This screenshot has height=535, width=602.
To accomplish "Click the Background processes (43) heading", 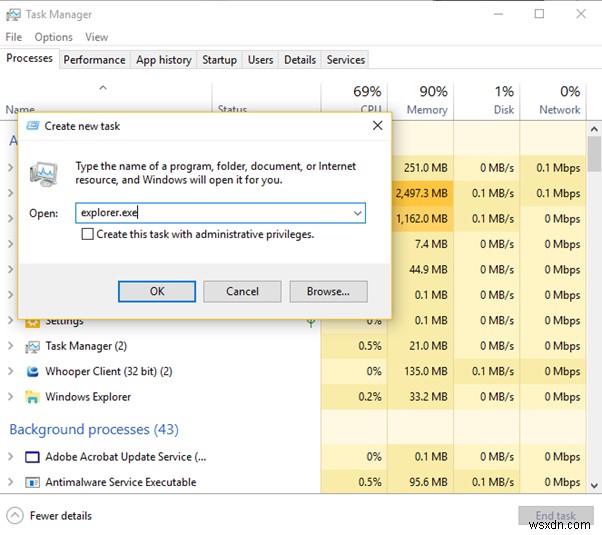I will coord(94,429).
